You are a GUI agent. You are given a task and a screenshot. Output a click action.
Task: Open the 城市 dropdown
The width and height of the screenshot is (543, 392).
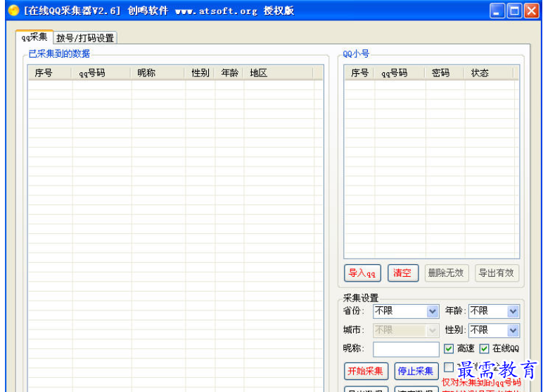click(x=432, y=330)
